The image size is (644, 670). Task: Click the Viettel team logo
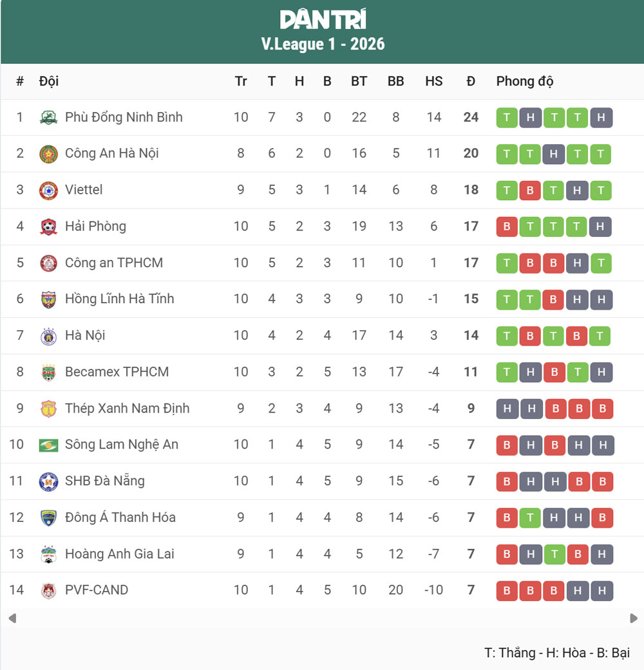[x=48, y=190]
